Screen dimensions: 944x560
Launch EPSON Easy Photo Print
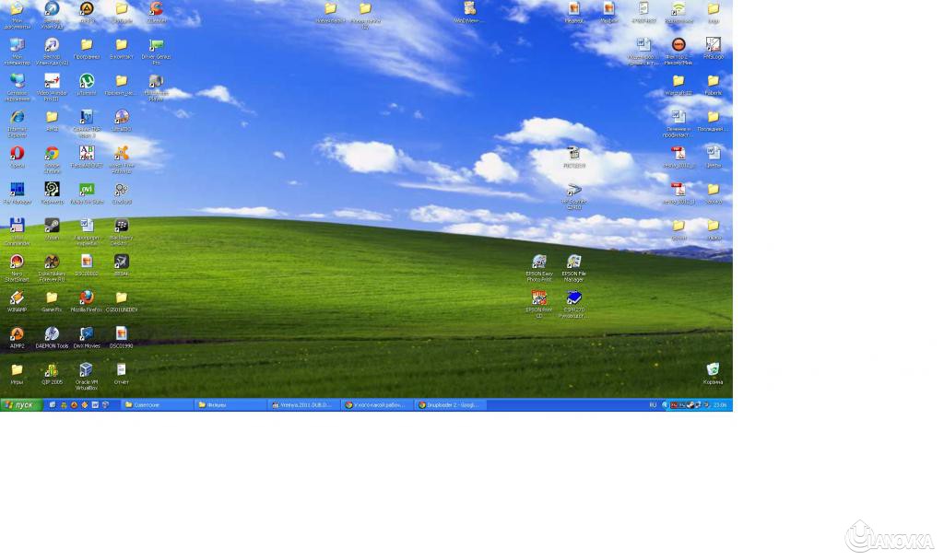click(539, 268)
